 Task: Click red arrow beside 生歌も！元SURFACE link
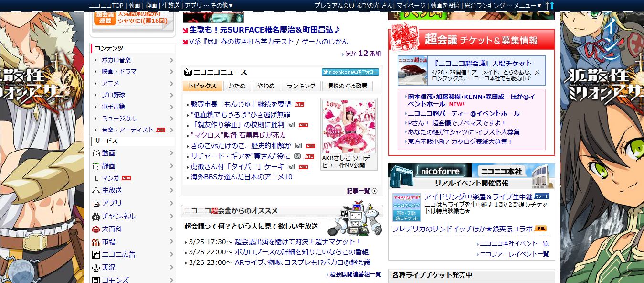tap(186, 30)
